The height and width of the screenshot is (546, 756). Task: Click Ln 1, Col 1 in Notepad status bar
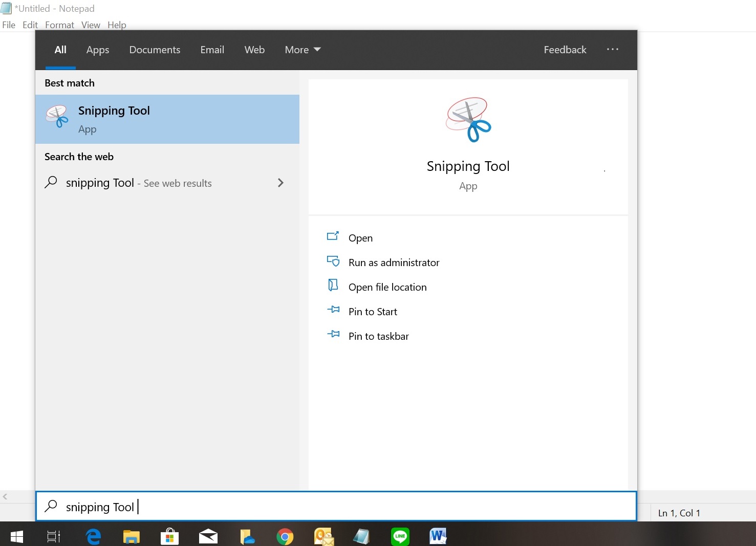tap(679, 513)
